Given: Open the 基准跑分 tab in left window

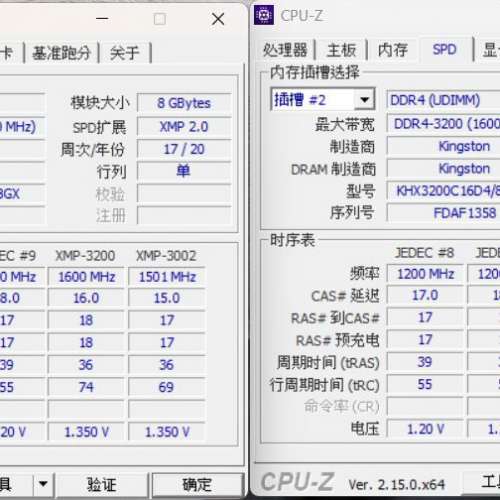Looking at the screenshot, I should pyautogui.click(x=62, y=53).
